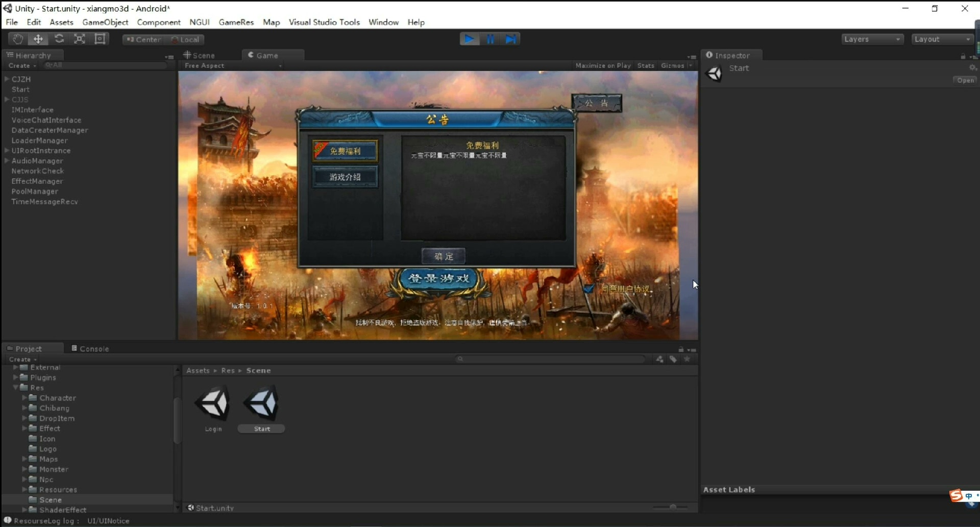The image size is (980, 527).
Task: Select the Rect transform tool
Action: pos(101,39)
